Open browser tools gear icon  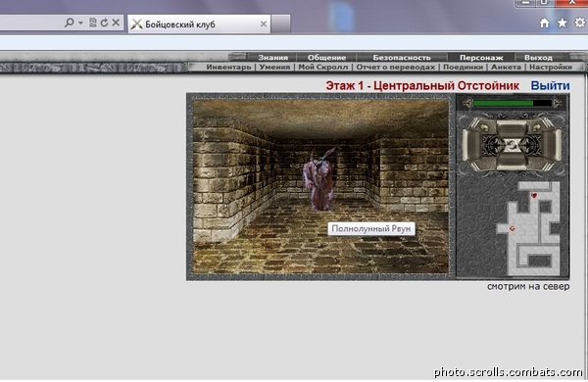pos(580,23)
